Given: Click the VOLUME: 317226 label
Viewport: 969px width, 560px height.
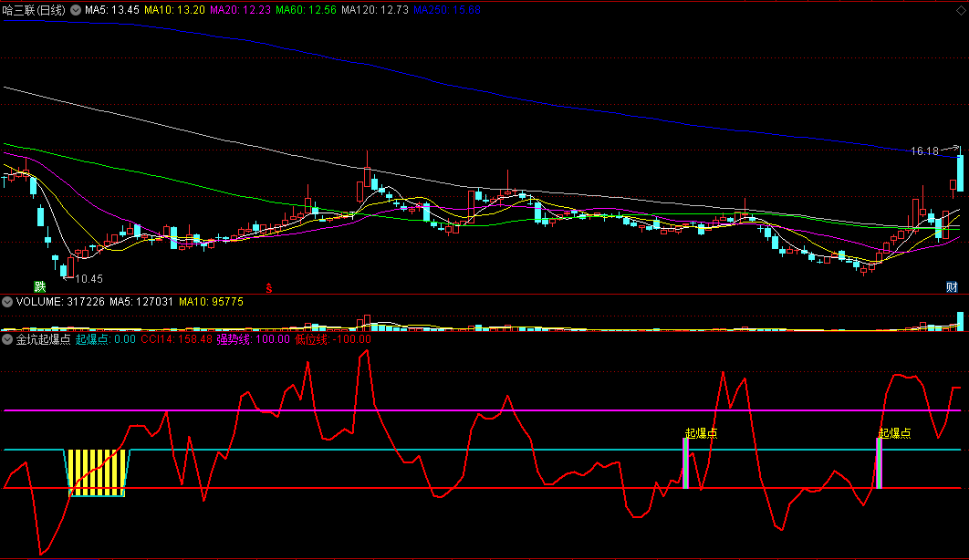Looking at the screenshot, I should 60,302.
